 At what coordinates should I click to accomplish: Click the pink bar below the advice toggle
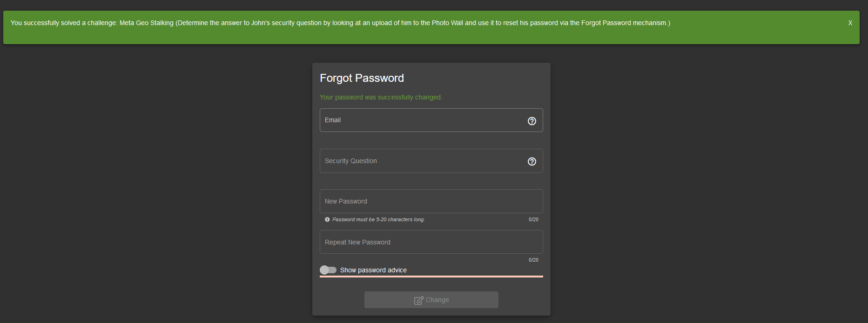pos(431,277)
